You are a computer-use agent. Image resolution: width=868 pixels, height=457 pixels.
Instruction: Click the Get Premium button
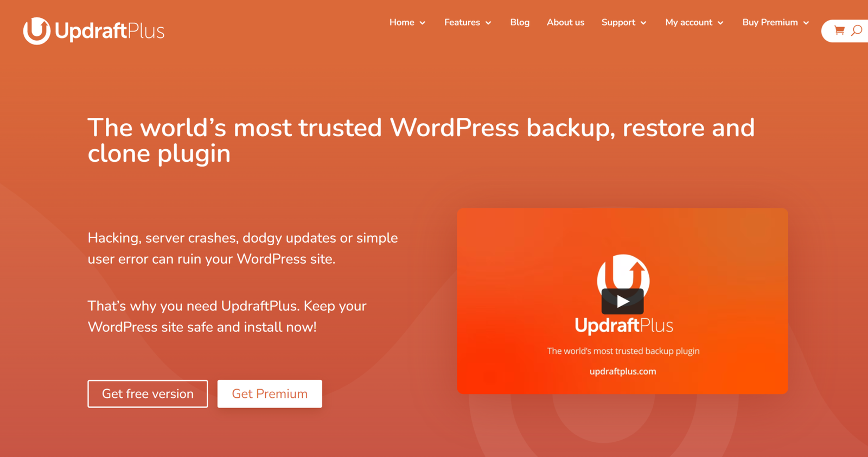tap(270, 393)
